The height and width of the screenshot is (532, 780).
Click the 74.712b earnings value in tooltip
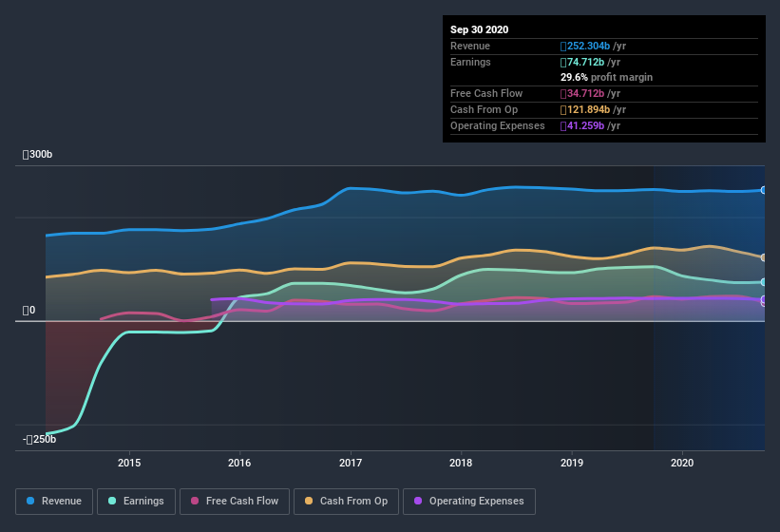click(x=582, y=62)
